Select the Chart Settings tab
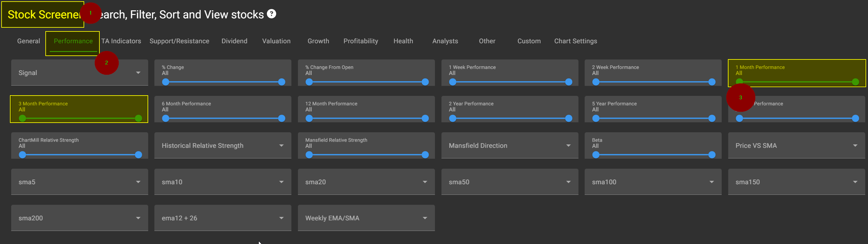This screenshot has height=244, width=868. coord(575,41)
